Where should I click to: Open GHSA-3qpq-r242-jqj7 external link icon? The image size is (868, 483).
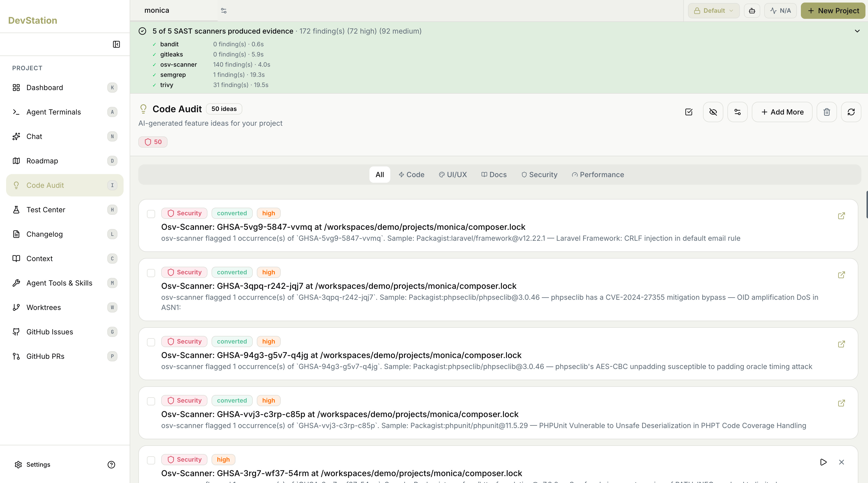pyautogui.click(x=841, y=275)
